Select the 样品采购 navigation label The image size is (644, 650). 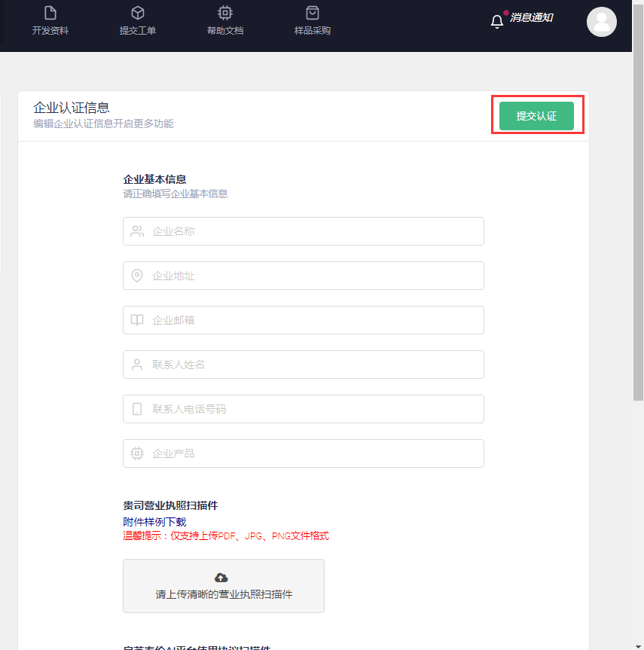tap(313, 31)
